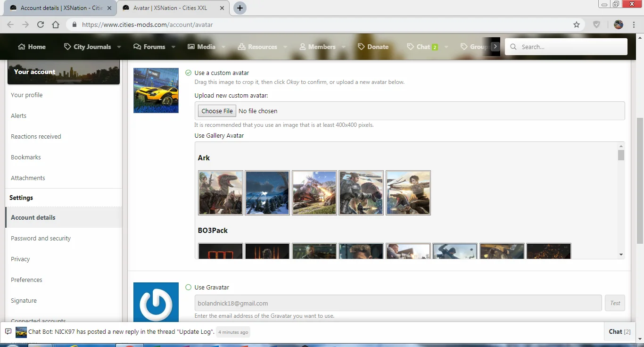Open the Resources navigation item

[257, 47]
